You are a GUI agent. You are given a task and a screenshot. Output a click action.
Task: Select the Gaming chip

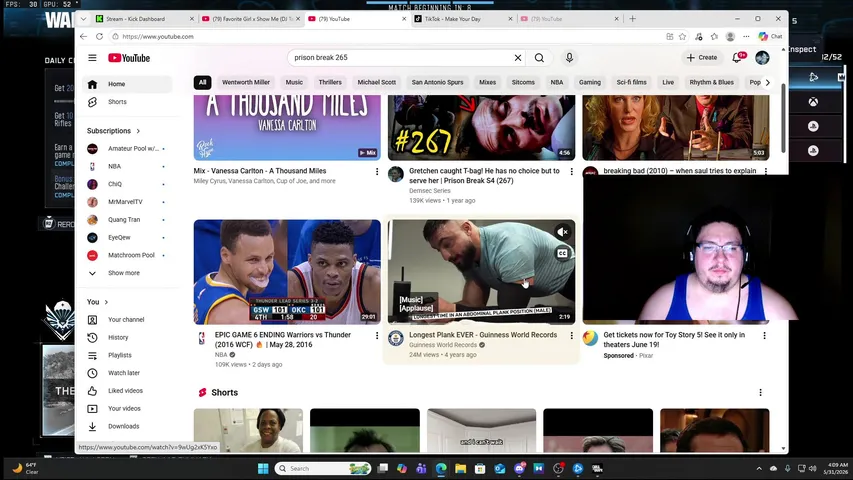[590, 82]
